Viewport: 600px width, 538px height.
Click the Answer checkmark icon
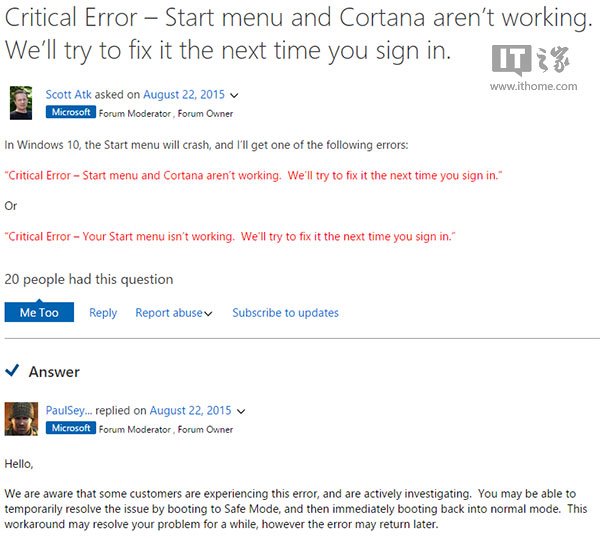12,370
